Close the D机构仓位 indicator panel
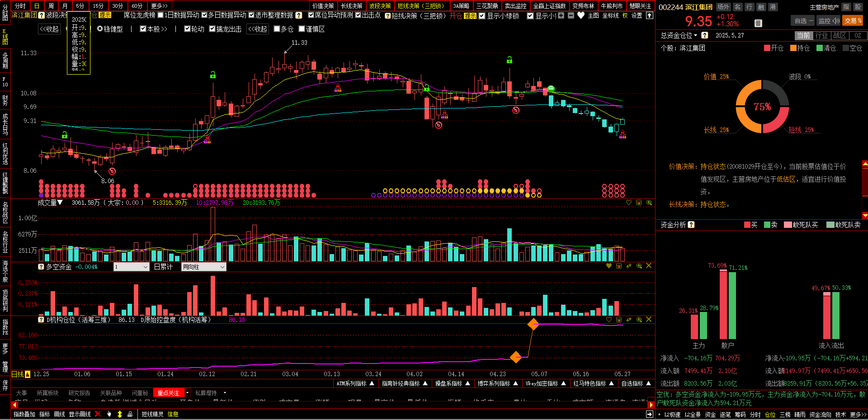The height and width of the screenshot is (420, 868). (x=649, y=319)
